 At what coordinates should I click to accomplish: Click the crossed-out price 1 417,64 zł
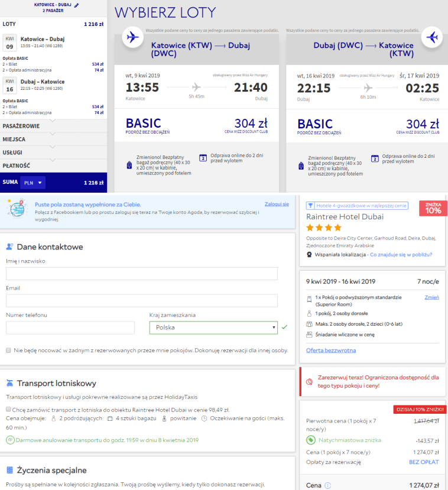pos(427,421)
